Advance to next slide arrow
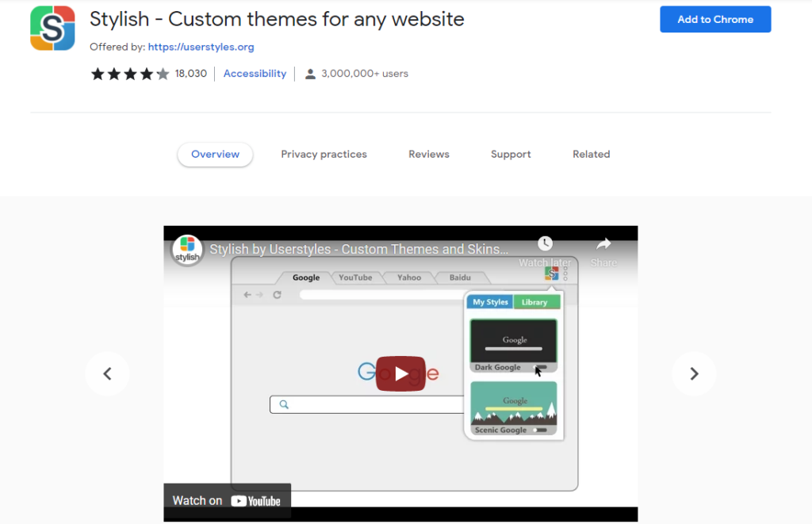This screenshot has height=524, width=812. (694, 373)
